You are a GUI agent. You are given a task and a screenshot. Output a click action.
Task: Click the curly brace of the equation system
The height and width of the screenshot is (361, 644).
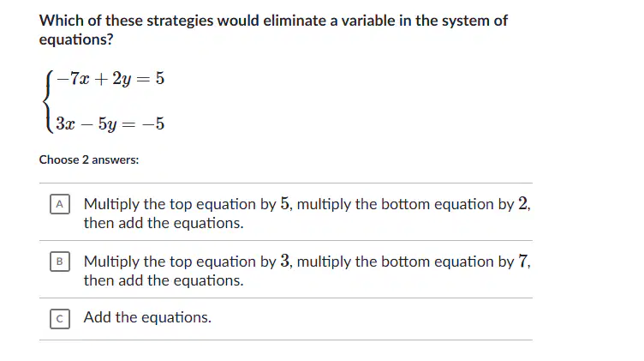point(49,101)
